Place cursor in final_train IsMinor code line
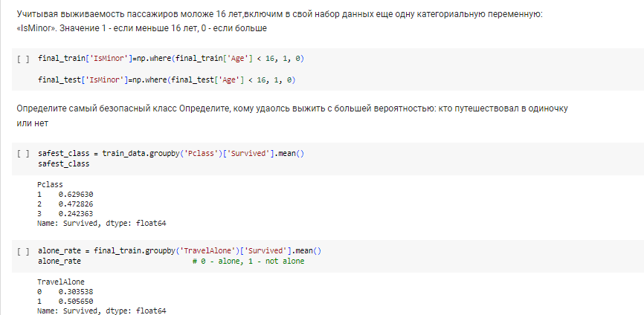Image resolution: width=644 pixels, height=315 pixels. pos(171,59)
